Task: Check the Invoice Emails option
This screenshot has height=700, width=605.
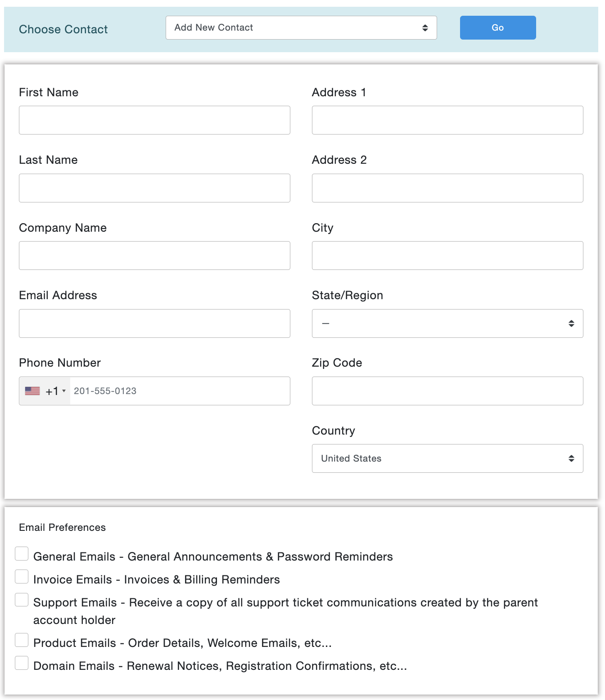Action: 22,577
